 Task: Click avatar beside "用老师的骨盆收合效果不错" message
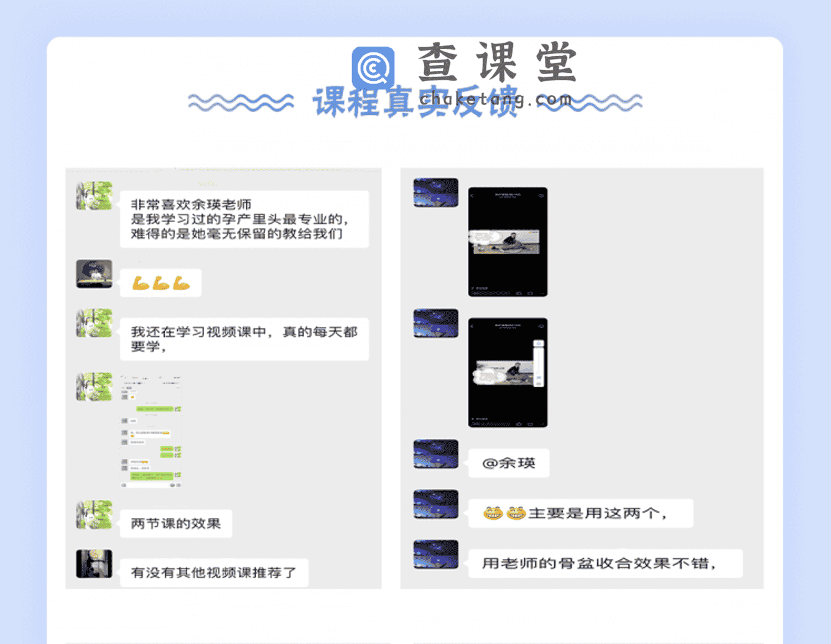coord(436,554)
